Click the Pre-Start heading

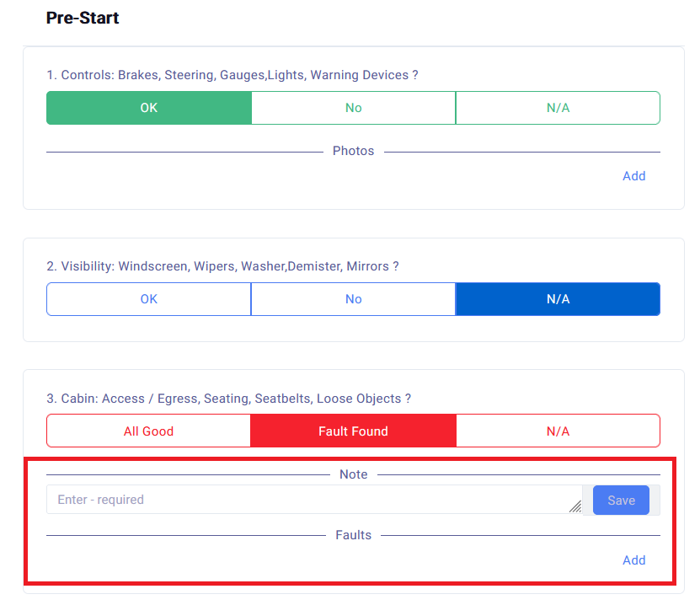coord(83,18)
